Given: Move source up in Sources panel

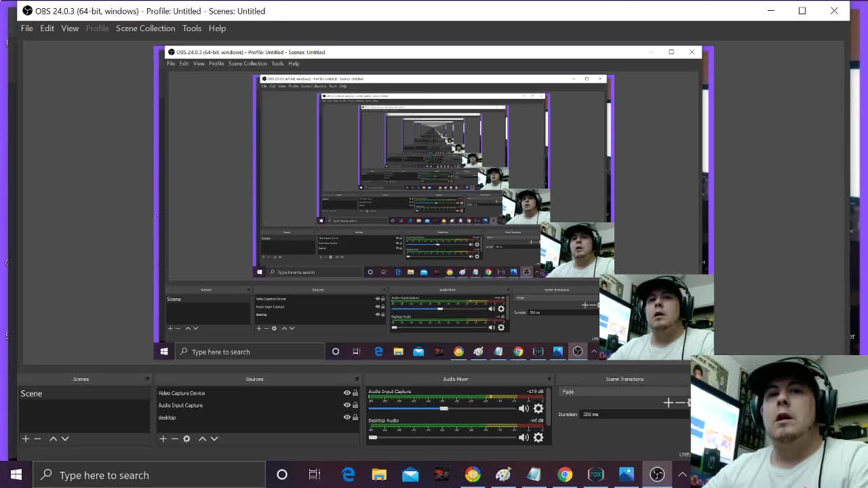Looking at the screenshot, I should (x=202, y=439).
